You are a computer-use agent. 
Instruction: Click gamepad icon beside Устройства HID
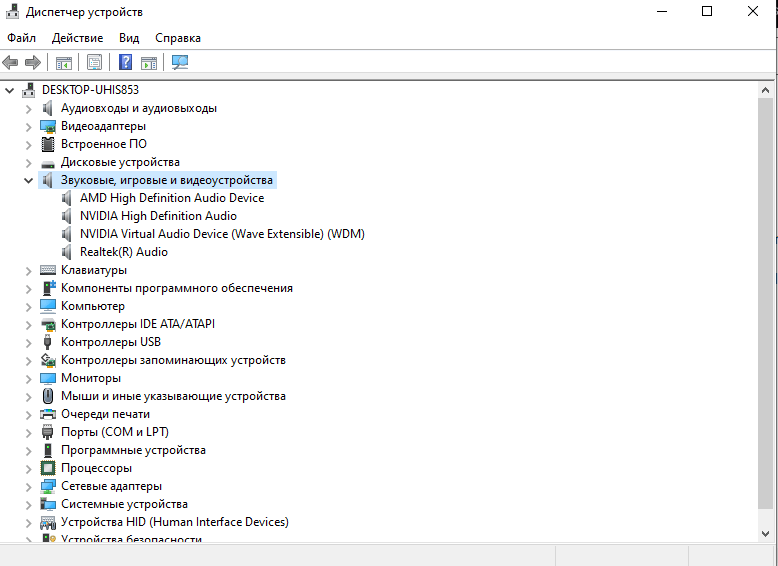[48, 522]
